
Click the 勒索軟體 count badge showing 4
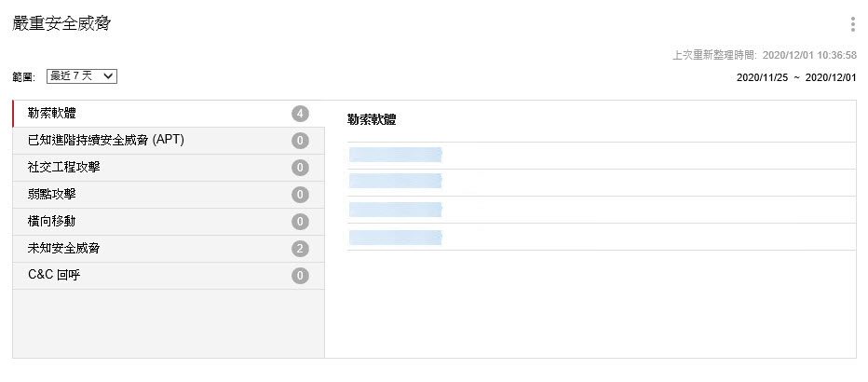pyautogui.click(x=300, y=114)
